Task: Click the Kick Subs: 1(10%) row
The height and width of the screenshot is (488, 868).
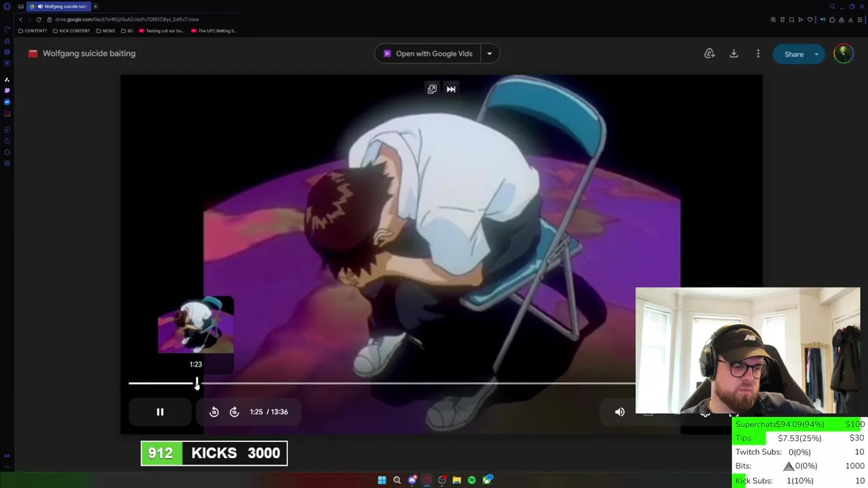Action: point(800,481)
